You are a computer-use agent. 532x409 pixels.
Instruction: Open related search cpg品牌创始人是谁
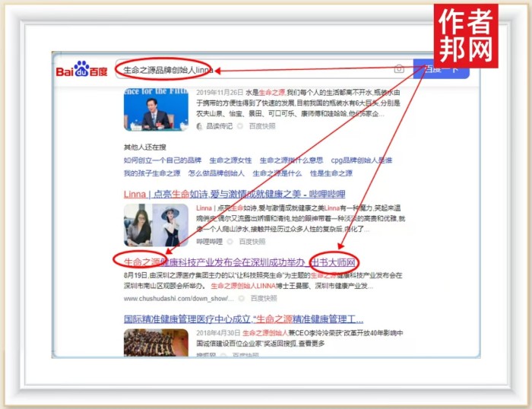(363, 160)
